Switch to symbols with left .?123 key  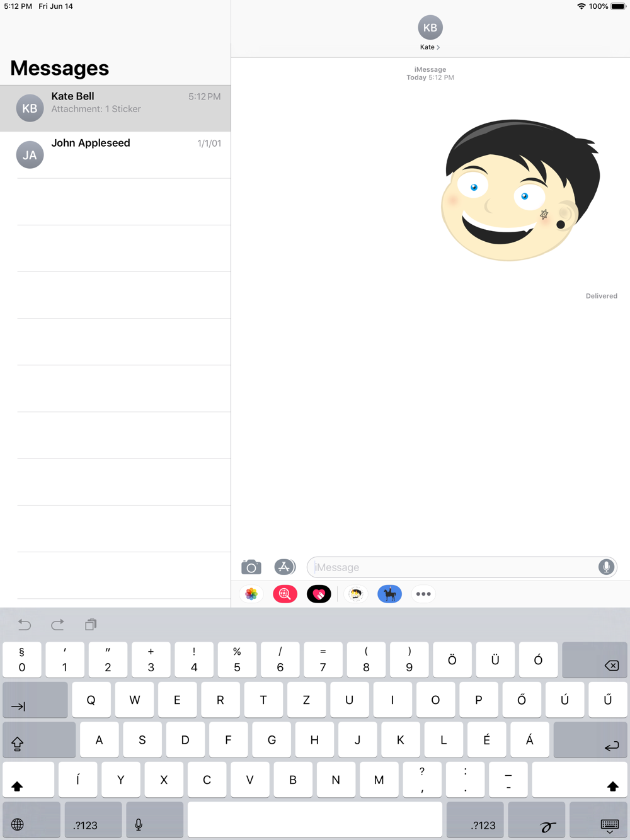pos(93,820)
